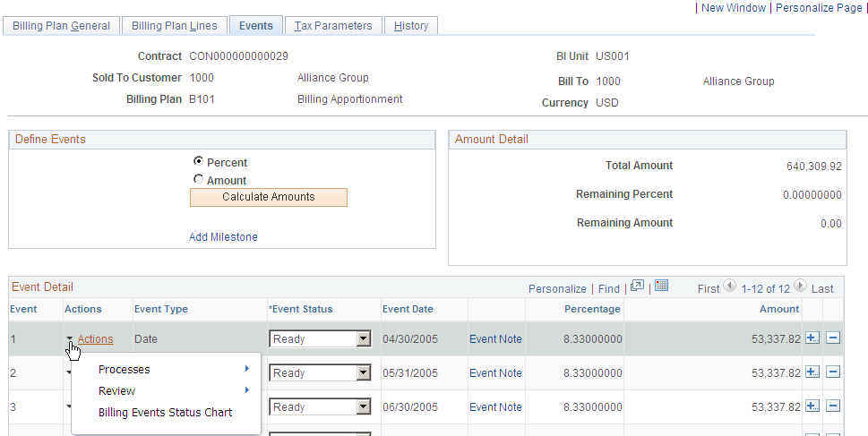This screenshot has width=868, height=436.
Task: Open Event Note for 05/31/2005 event
Action: tap(495, 373)
